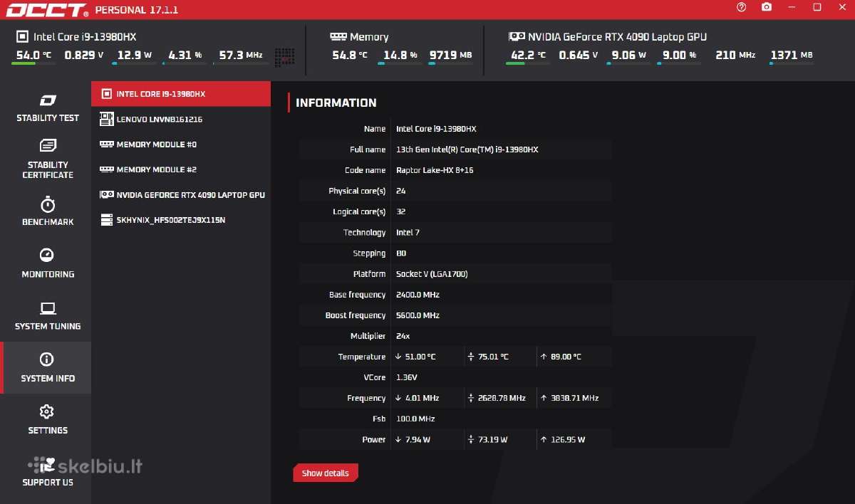This screenshot has height=504, width=855.
Task: Select the SKHYNIX_HFS002TEJ9X115N drive entry
Action: coord(181,220)
